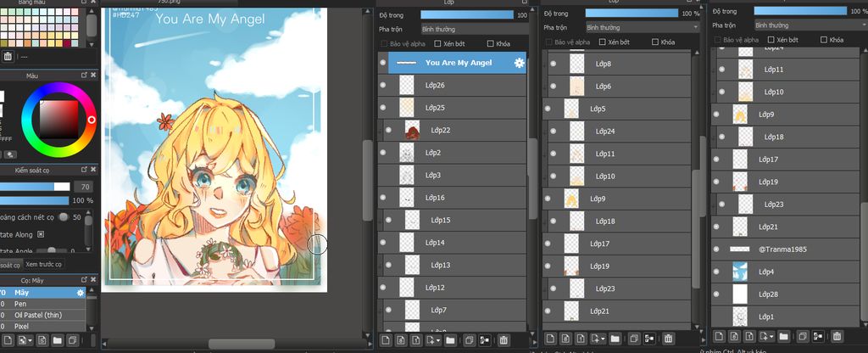The image size is (868, 353).
Task: Close the Cọ: Mây brush list panel
Action: click(93, 280)
